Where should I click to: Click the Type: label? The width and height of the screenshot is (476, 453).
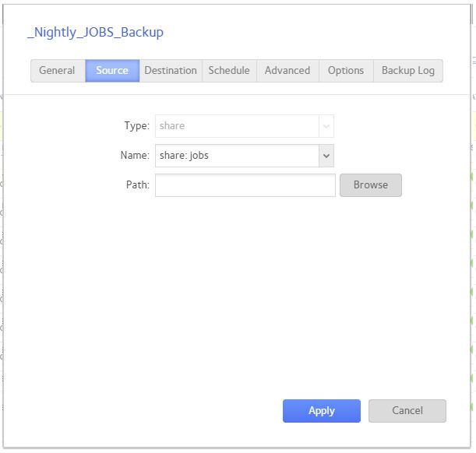click(x=136, y=126)
